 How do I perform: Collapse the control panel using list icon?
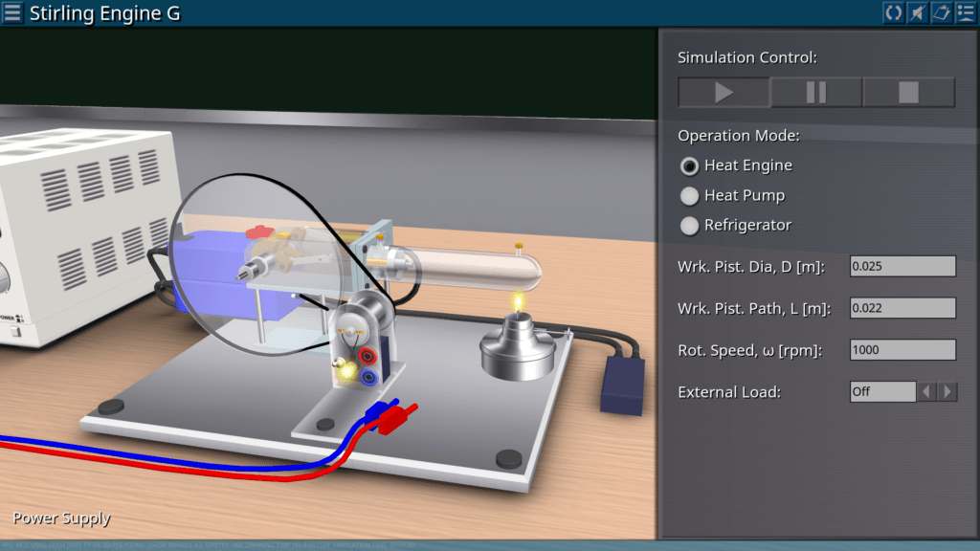tap(965, 12)
